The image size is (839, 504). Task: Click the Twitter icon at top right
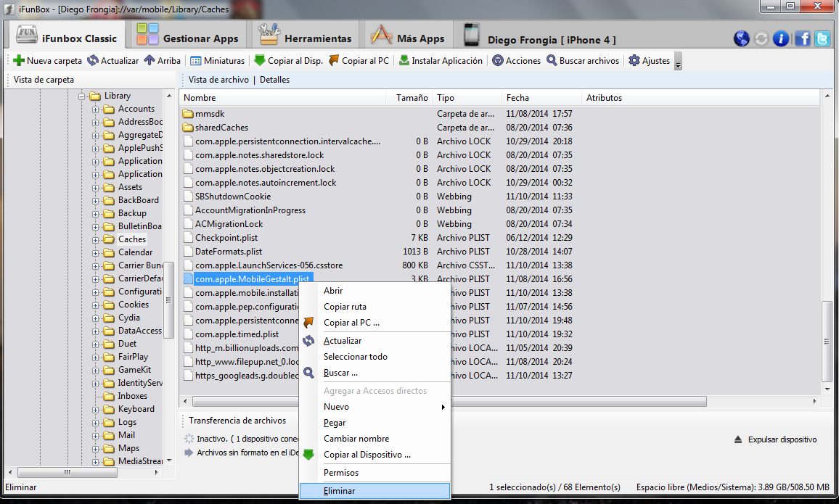(822, 39)
